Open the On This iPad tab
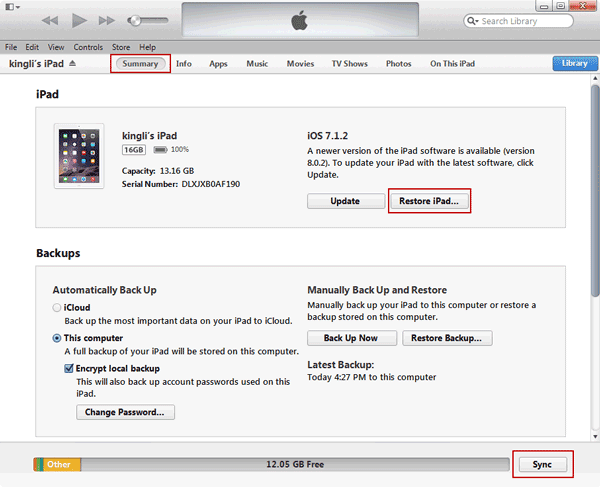The height and width of the screenshot is (487, 600). tap(452, 64)
